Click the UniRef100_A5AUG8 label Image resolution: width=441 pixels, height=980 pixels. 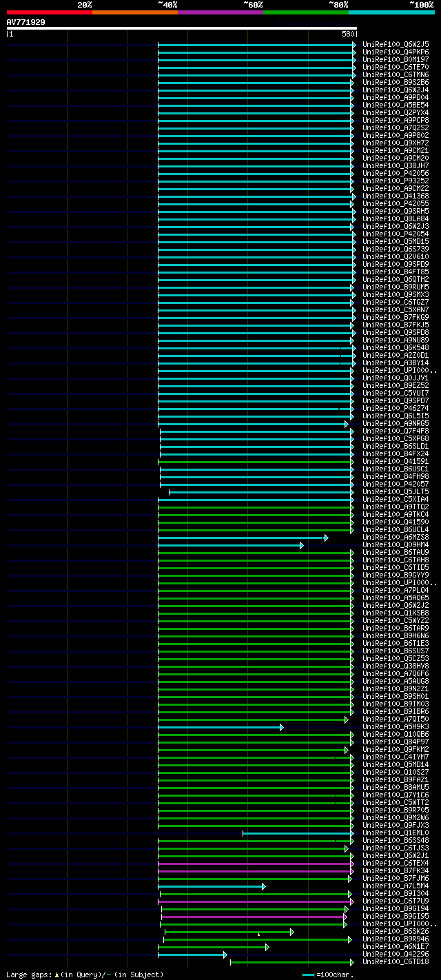click(x=396, y=682)
